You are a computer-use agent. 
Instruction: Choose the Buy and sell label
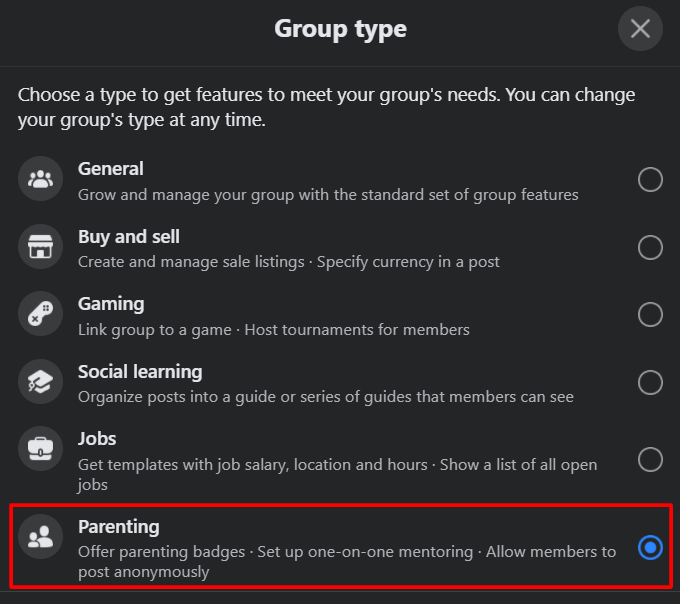(x=129, y=237)
